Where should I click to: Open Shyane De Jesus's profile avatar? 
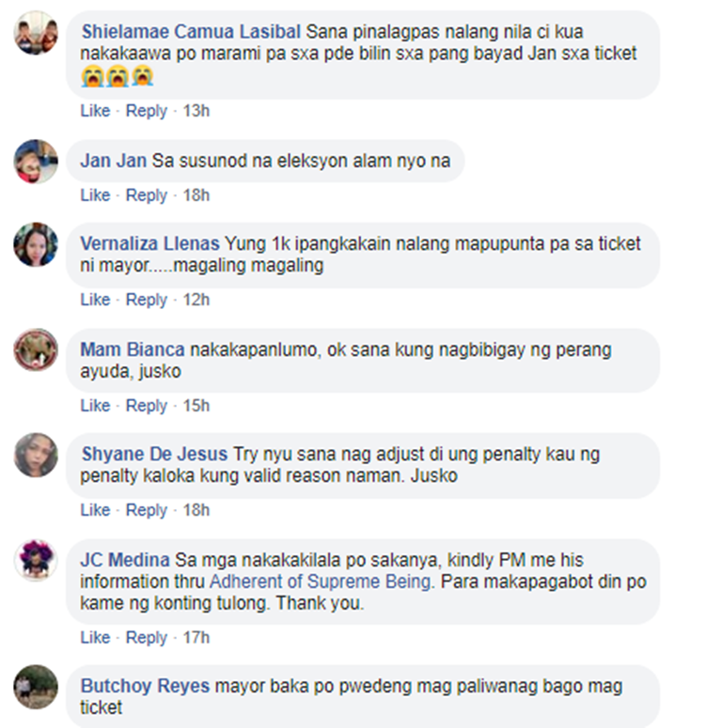point(36,455)
